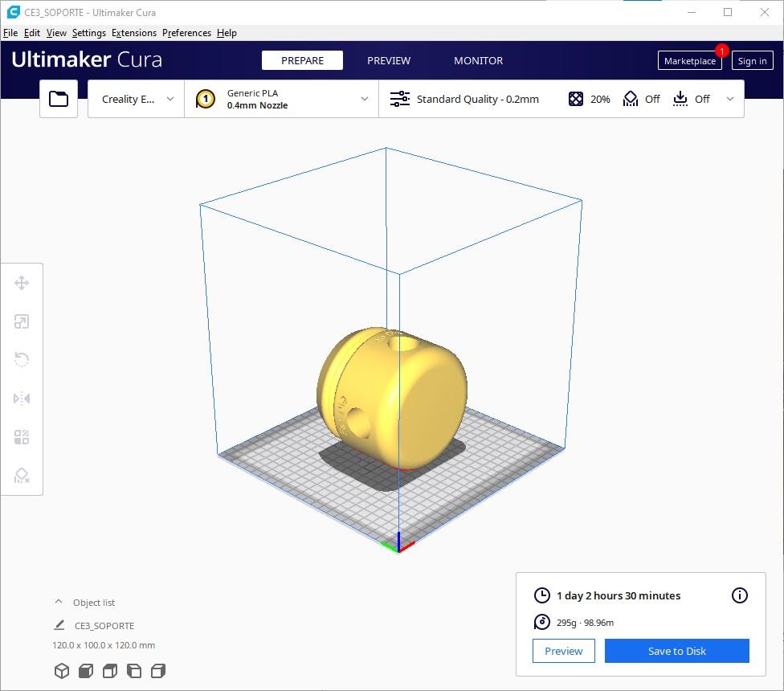Maximize the Cura window

pyautogui.click(x=728, y=12)
